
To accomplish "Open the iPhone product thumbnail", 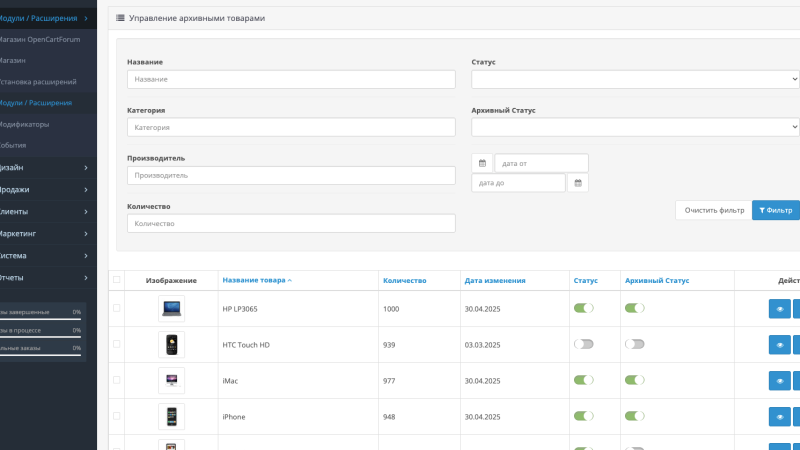I will [171, 417].
